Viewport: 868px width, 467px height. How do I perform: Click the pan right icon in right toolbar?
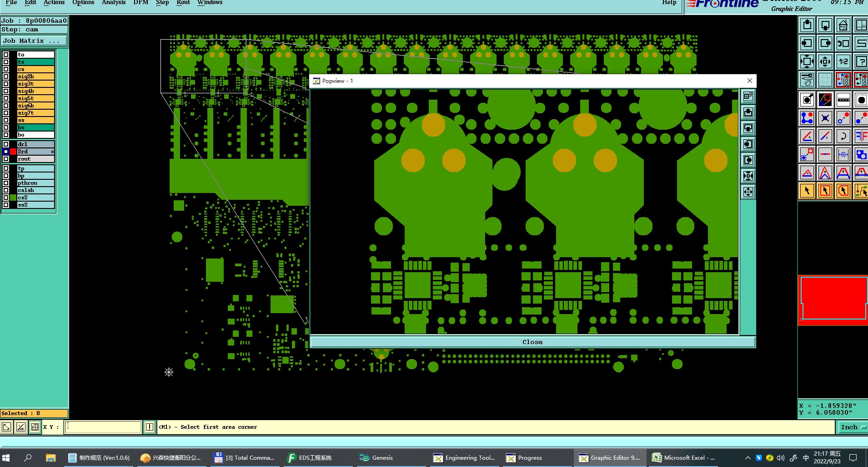[825, 43]
